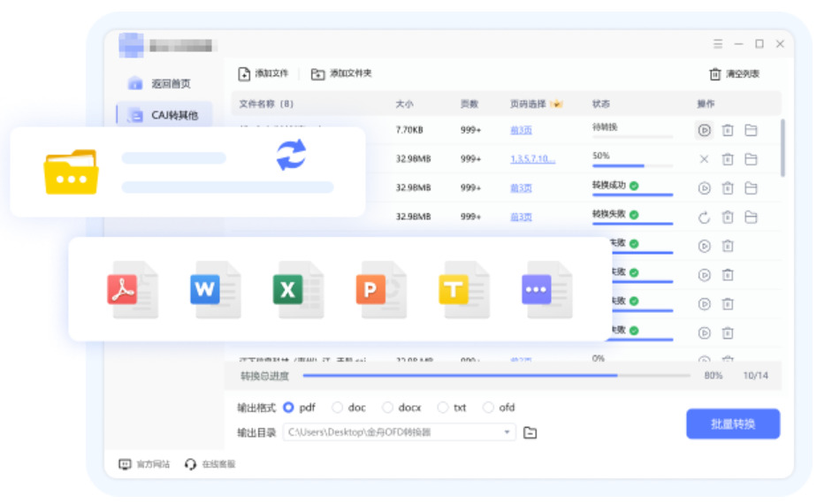
Task: Select doc output format
Action: pos(337,408)
